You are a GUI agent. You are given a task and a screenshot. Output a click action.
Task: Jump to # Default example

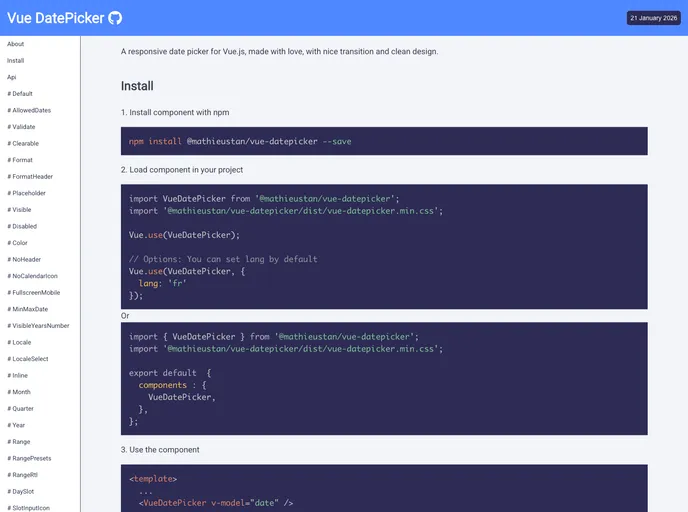pyautogui.click(x=20, y=94)
